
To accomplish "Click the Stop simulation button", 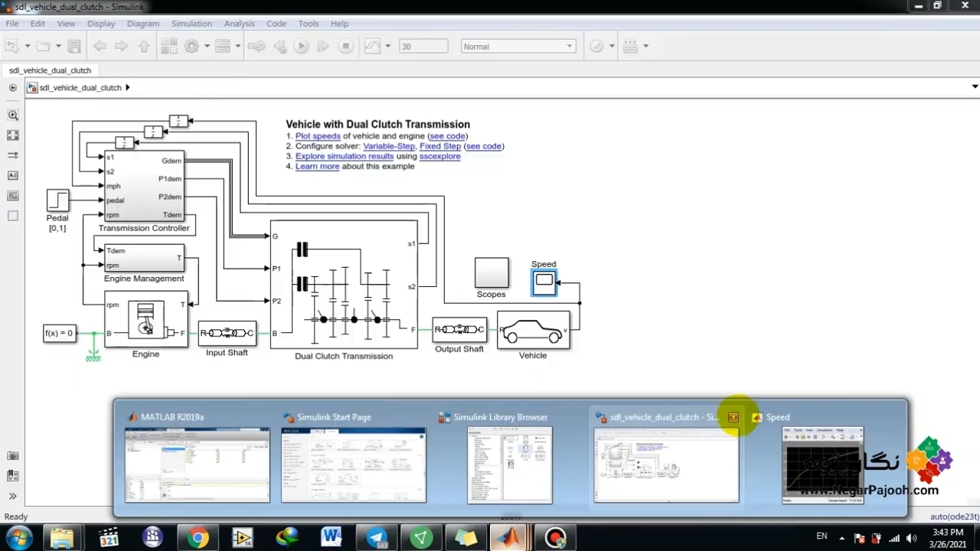I will coord(345,47).
